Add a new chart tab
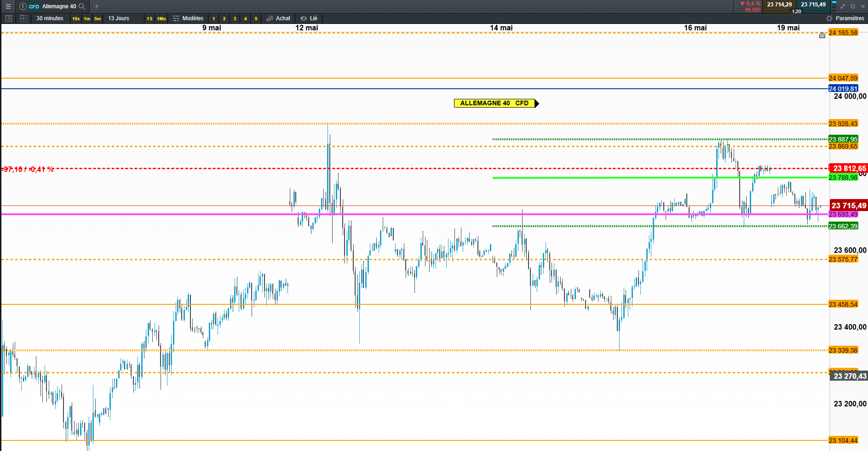 (x=97, y=6)
